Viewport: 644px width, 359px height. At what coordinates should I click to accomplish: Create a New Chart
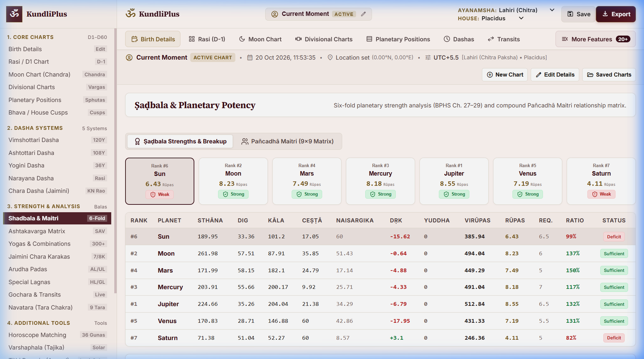coord(505,75)
